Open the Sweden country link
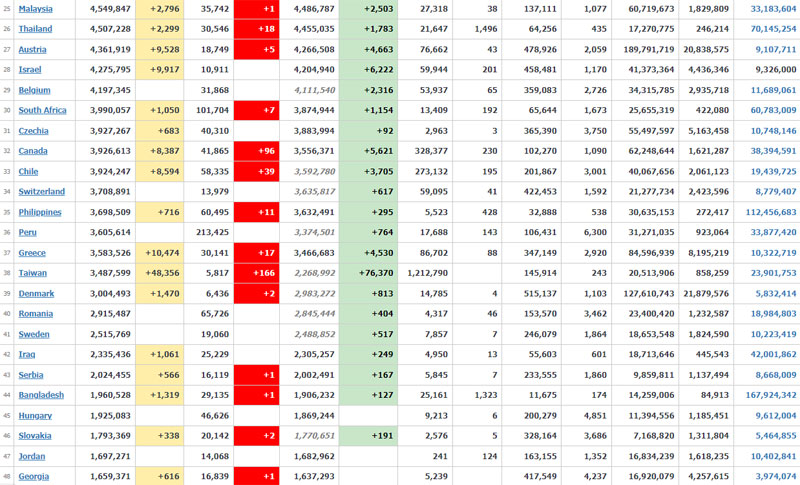 [x=34, y=334]
